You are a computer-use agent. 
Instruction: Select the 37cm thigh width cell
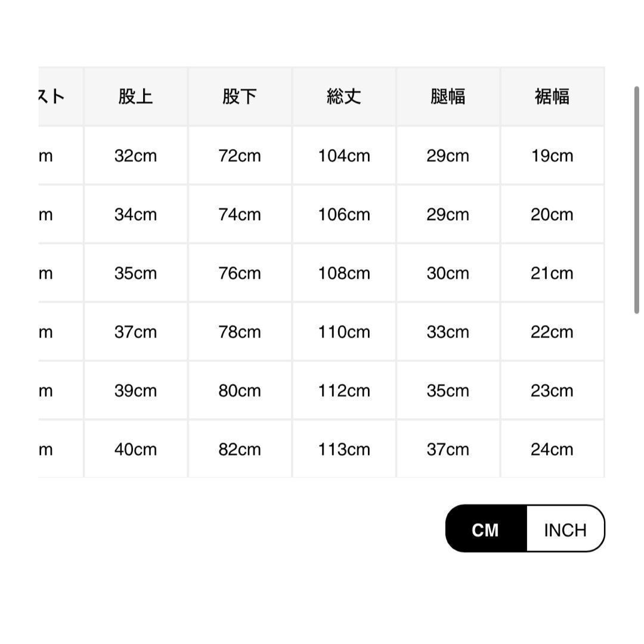click(448, 449)
